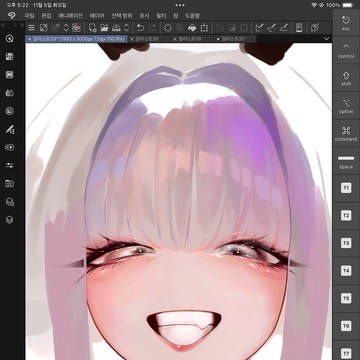This screenshot has width=360, height=360.
Task: Open the 애니메이션 (Animation) menu
Action: [70, 16]
